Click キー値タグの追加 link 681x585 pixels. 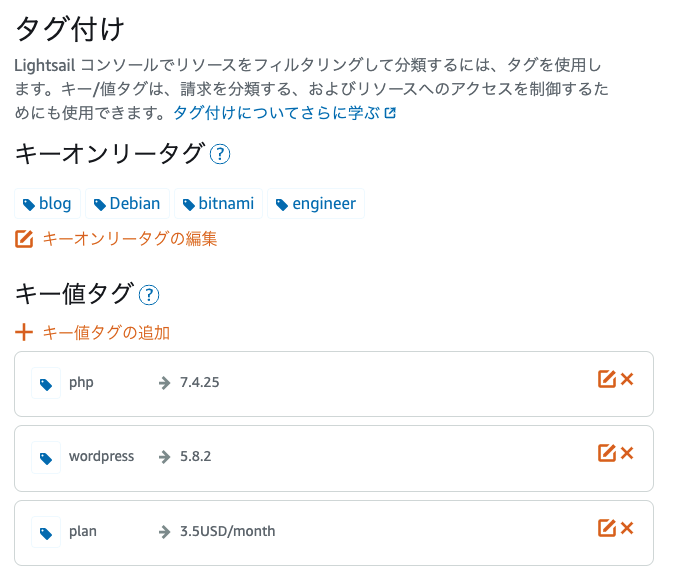(x=106, y=333)
